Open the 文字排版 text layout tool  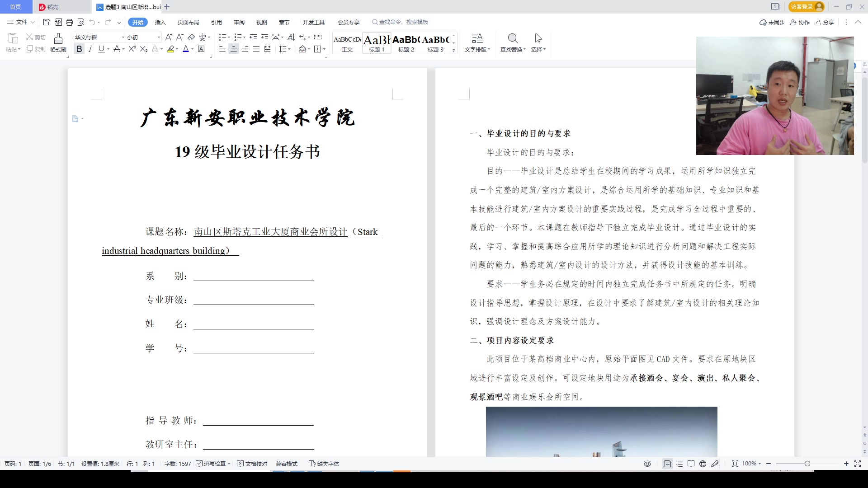click(x=477, y=43)
